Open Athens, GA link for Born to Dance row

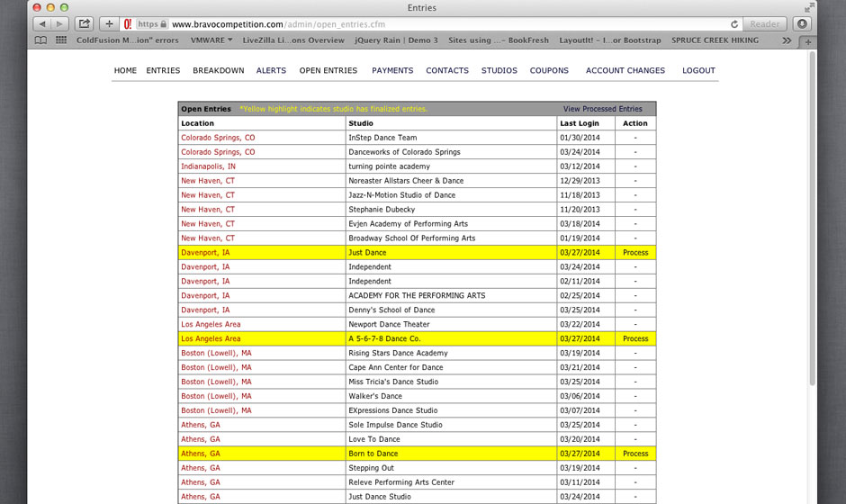click(201, 454)
